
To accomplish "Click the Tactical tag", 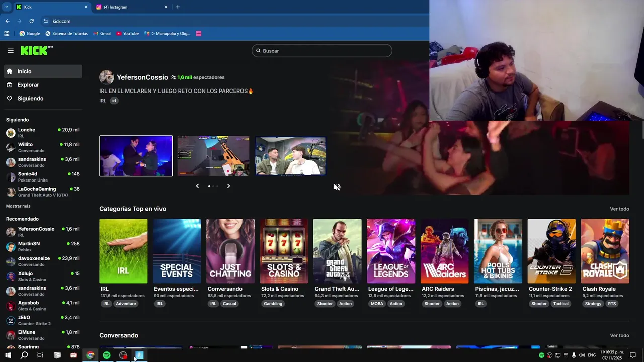I will [560, 304].
